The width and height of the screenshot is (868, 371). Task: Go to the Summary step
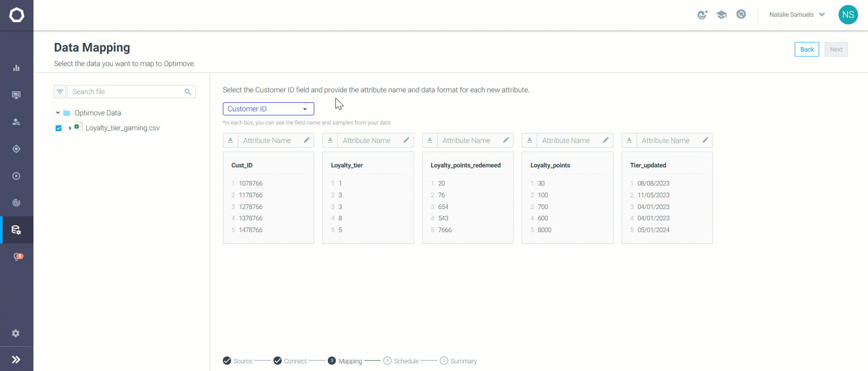click(x=458, y=361)
